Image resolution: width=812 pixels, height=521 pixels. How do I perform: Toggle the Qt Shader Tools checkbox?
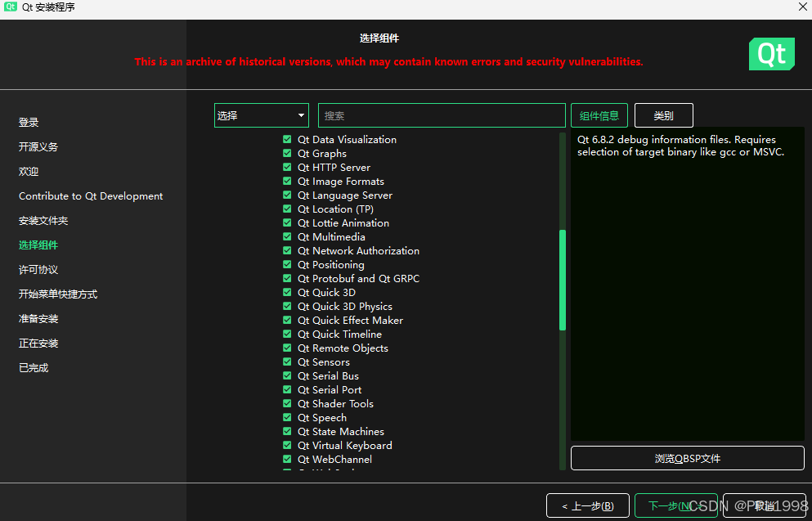pyautogui.click(x=287, y=403)
